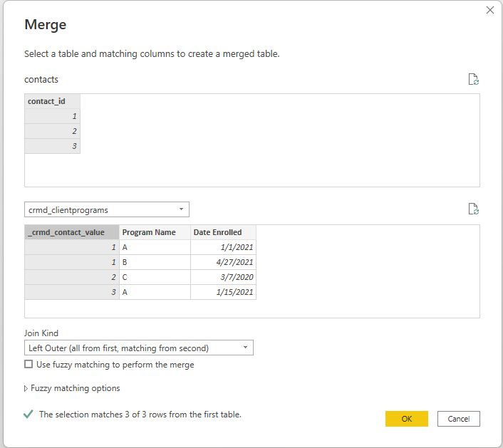Click date cell 4/27/2021
The image size is (503, 448).
click(x=223, y=262)
